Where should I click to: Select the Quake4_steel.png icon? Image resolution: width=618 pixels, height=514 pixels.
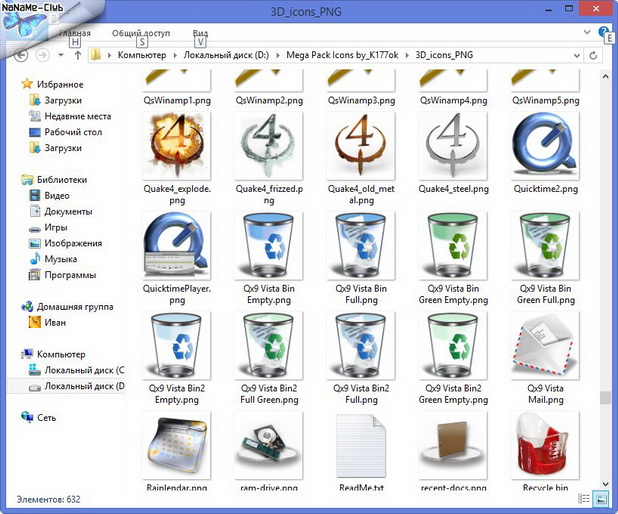point(452,146)
